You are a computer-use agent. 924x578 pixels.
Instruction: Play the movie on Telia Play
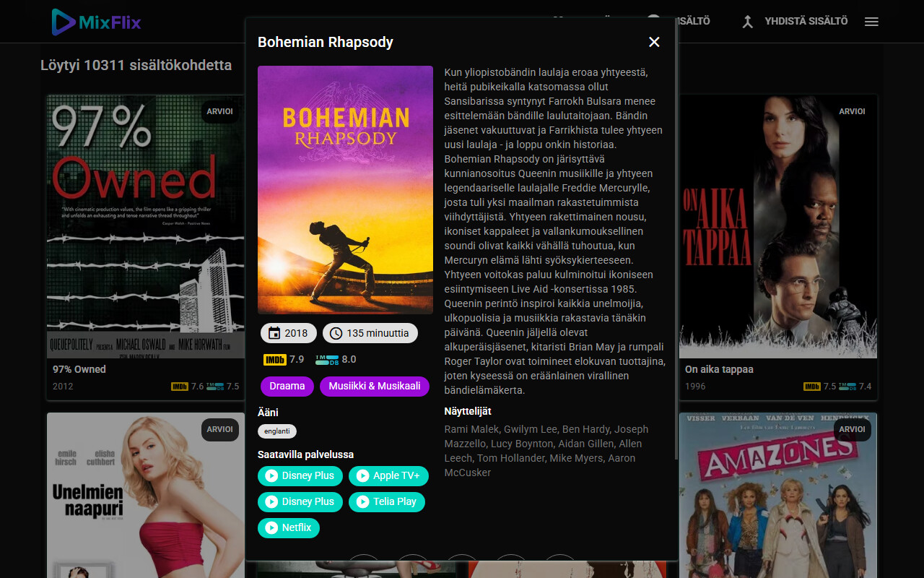[x=387, y=501]
